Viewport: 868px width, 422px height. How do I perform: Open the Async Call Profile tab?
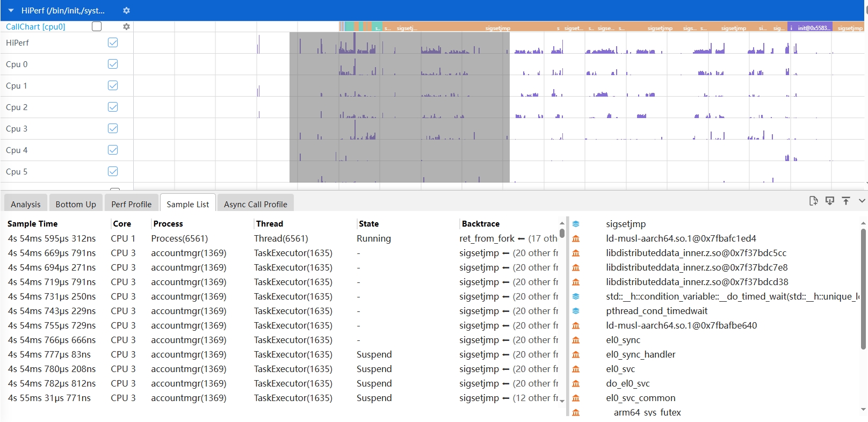[x=255, y=204]
